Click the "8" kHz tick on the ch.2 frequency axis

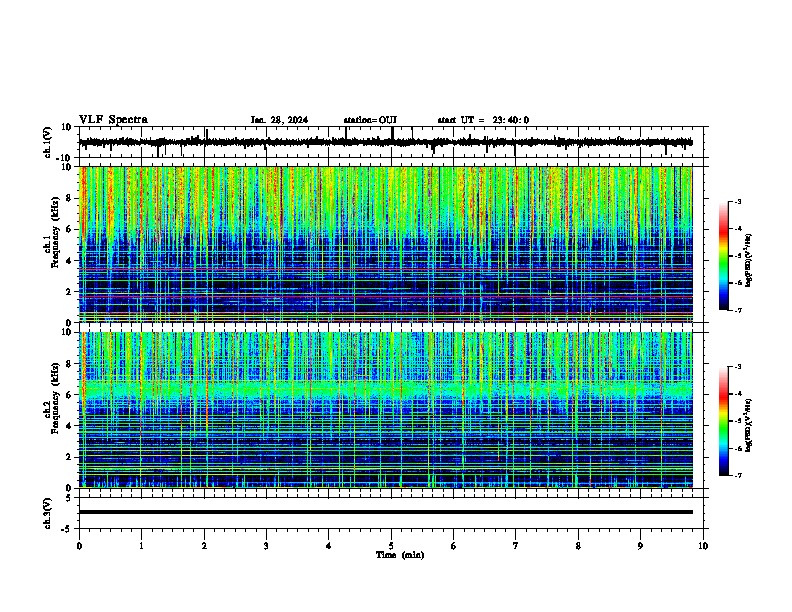click(x=69, y=364)
